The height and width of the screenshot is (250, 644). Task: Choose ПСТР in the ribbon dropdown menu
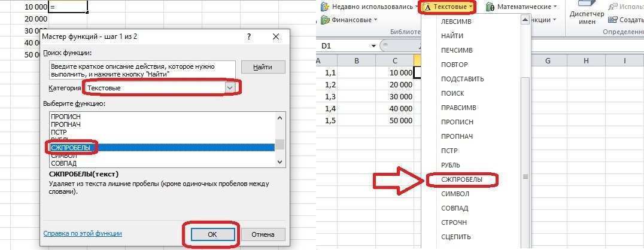point(449,151)
